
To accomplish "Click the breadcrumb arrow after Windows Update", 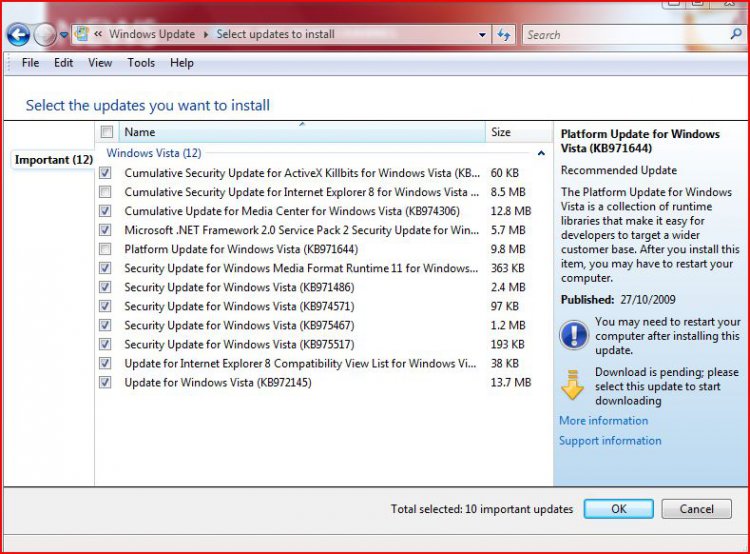I will tap(206, 34).
